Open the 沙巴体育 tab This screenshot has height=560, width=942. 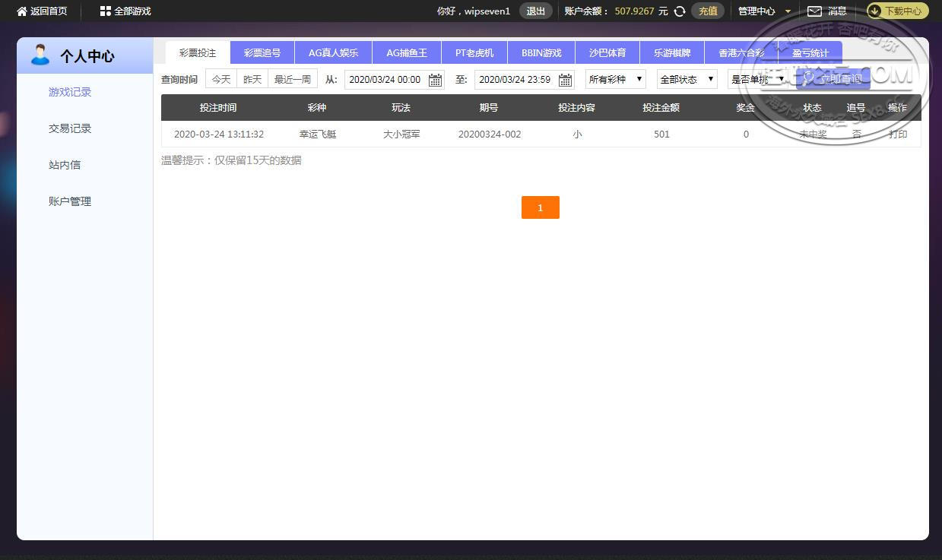[607, 53]
